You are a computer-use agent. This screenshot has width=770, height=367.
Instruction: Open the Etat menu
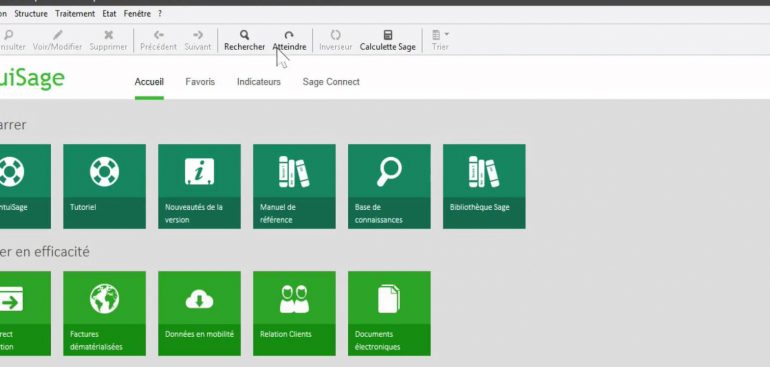tap(110, 14)
